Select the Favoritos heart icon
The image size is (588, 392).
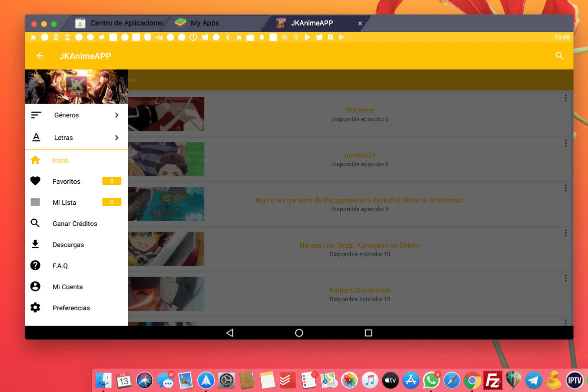click(x=35, y=181)
